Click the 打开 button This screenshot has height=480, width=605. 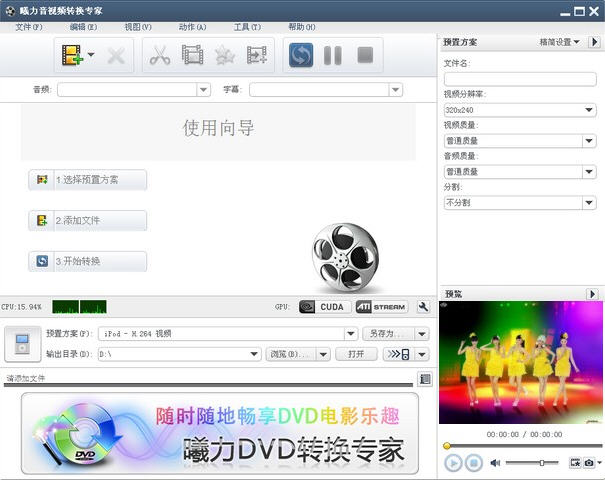[356, 354]
